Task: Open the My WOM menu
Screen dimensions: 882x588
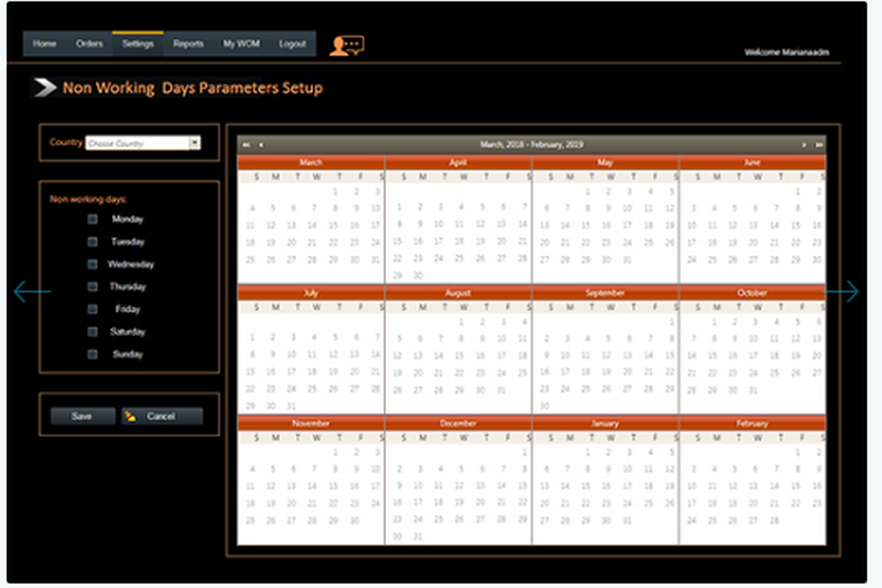Action: (x=242, y=44)
